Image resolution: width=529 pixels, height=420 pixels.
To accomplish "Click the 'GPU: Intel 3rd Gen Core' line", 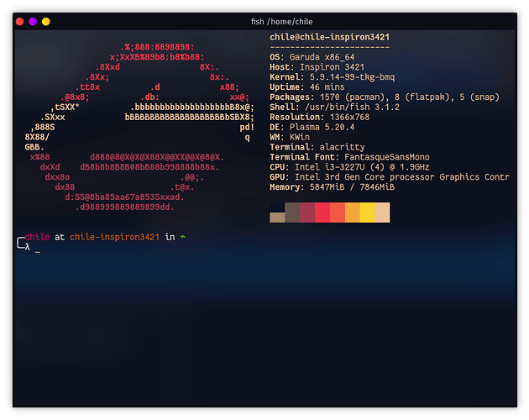I will [390, 177].
